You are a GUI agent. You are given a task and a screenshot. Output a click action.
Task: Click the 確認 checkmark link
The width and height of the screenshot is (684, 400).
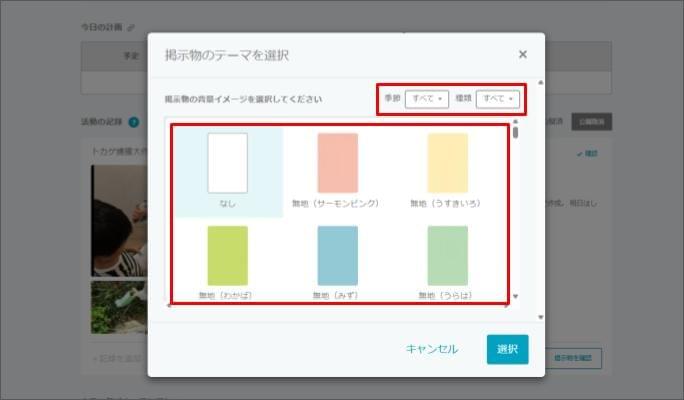(x=587, y=154)
